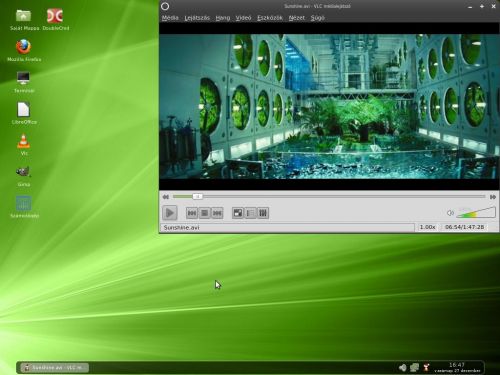The image size is (500, 375).
Task: Click the system tray volume icon
Action: coord(403,368)
